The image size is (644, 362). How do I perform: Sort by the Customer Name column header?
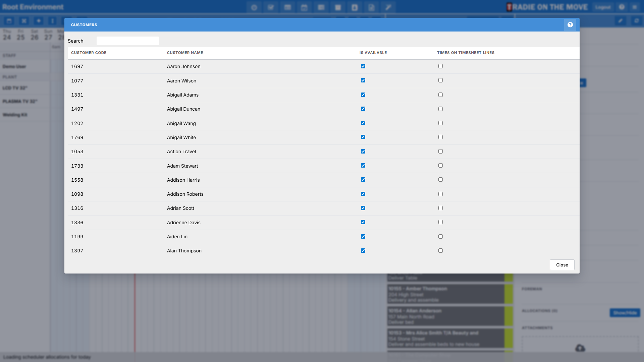pyautogui.click(x=185, y=53)
